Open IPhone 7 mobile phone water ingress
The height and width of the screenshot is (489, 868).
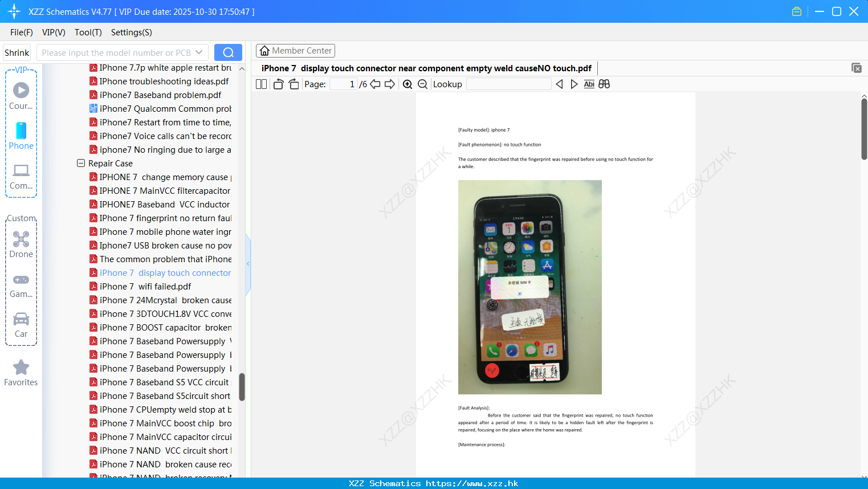[x=160, y=232]
